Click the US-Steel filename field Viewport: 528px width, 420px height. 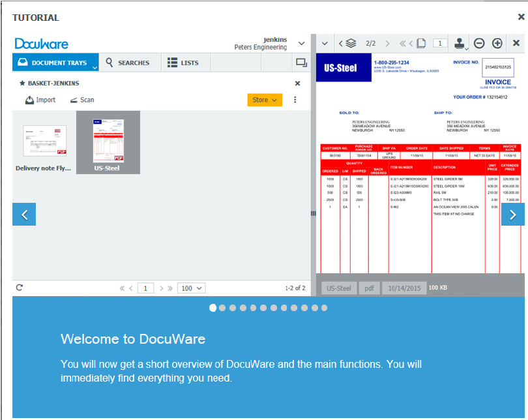(339, 288)
